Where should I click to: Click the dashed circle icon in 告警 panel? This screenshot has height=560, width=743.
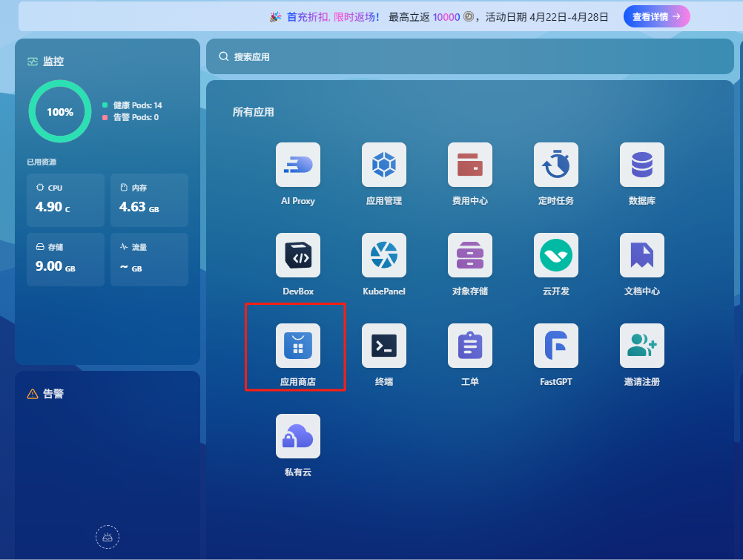click(108, 537)
